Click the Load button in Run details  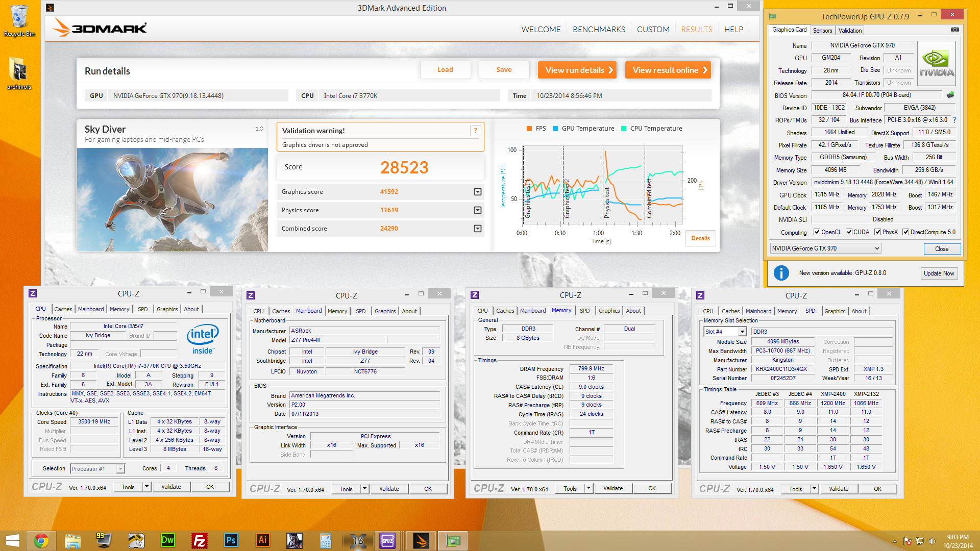pos(445,70)
